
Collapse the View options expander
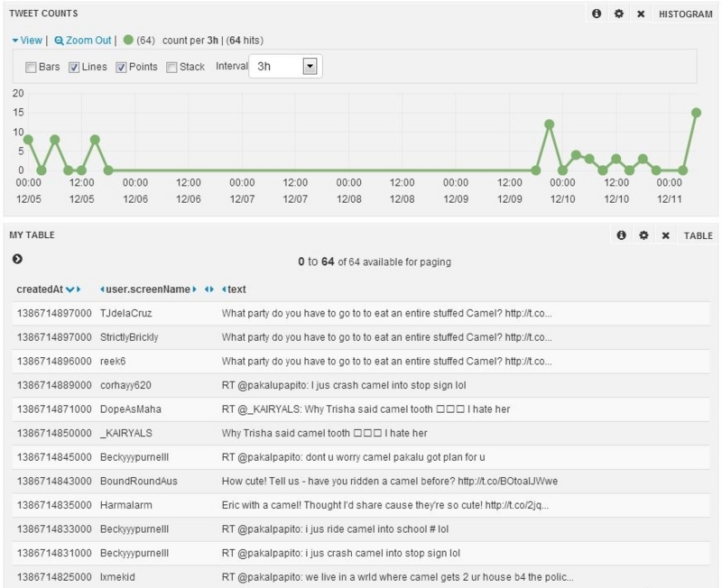27,41
